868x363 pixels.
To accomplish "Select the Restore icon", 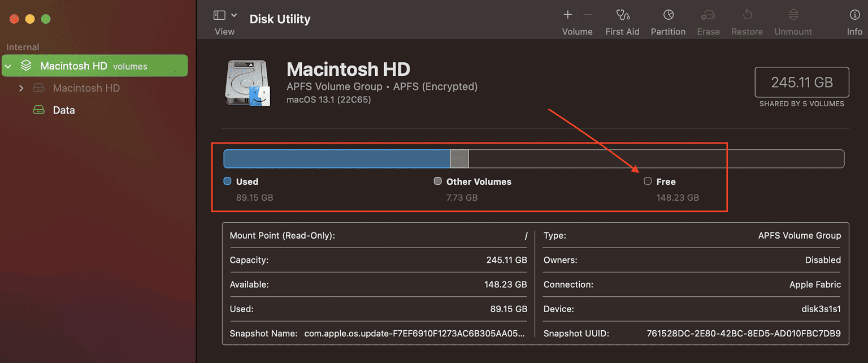I will 747,20.
